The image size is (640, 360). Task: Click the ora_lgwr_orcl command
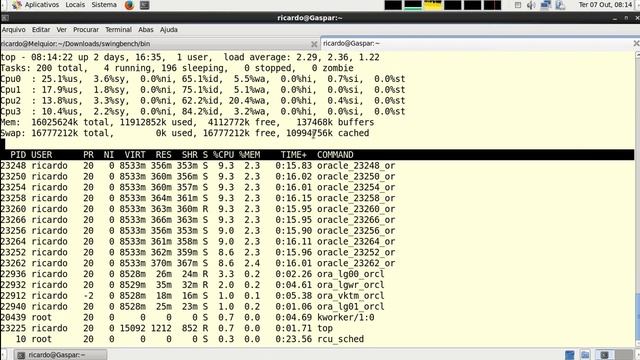(351, 285)
